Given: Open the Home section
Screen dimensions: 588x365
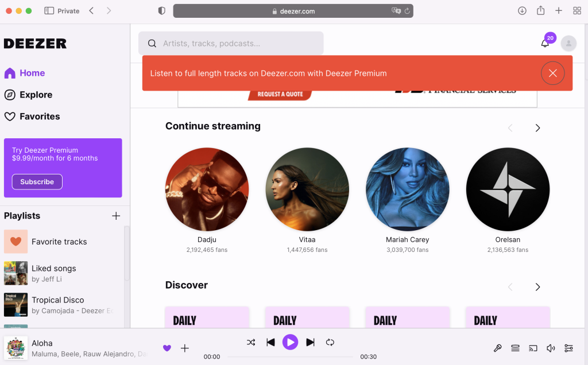Looking at the screenshot, I should 25,73.
